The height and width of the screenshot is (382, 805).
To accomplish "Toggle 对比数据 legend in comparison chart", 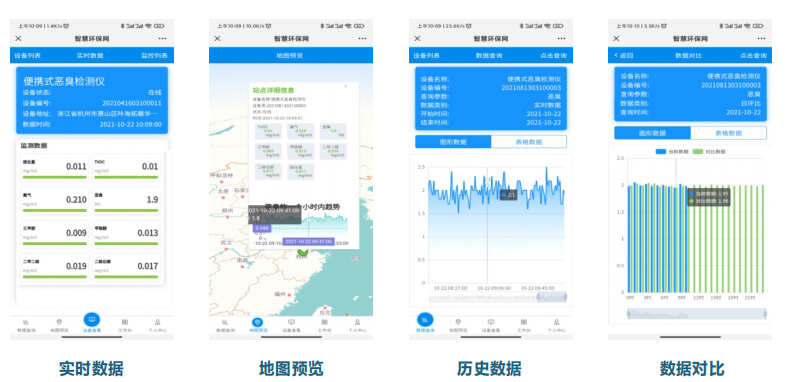I will (x=708, y=151).
